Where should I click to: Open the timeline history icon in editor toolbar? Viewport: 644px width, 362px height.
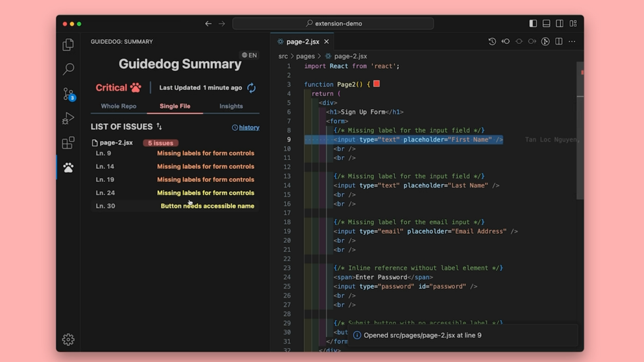[492, 41]
